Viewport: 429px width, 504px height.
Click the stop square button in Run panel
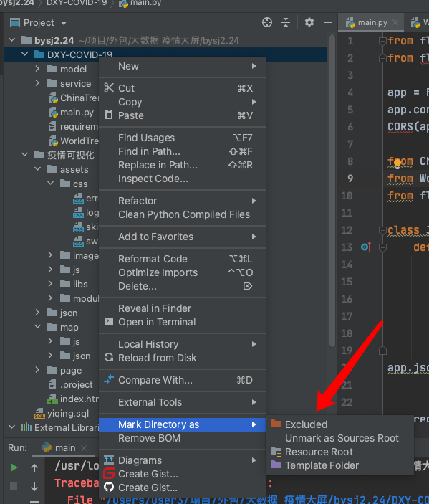[14, 486]
